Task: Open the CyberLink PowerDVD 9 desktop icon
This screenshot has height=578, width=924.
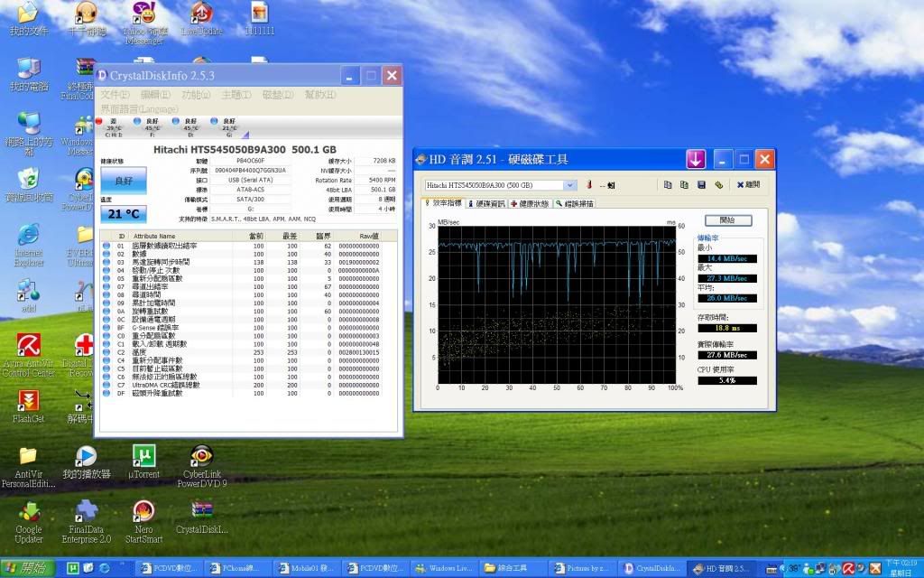Action: click(201, 466)
